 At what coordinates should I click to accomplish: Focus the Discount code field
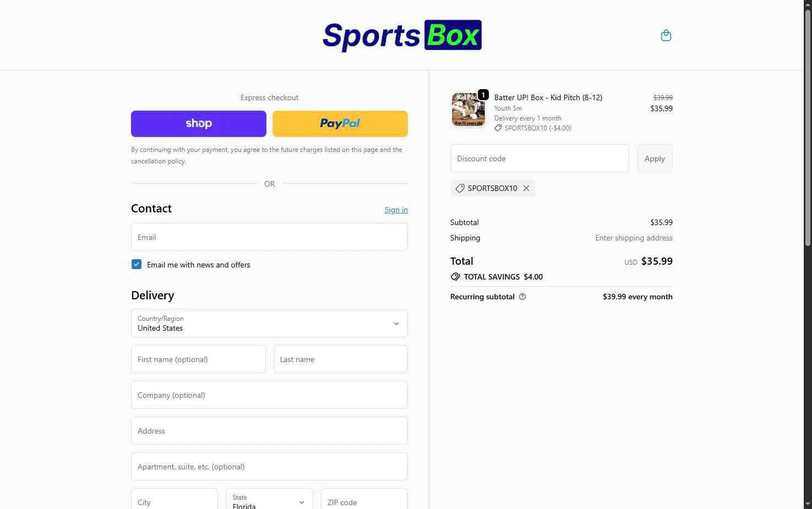tap(539, 158)
